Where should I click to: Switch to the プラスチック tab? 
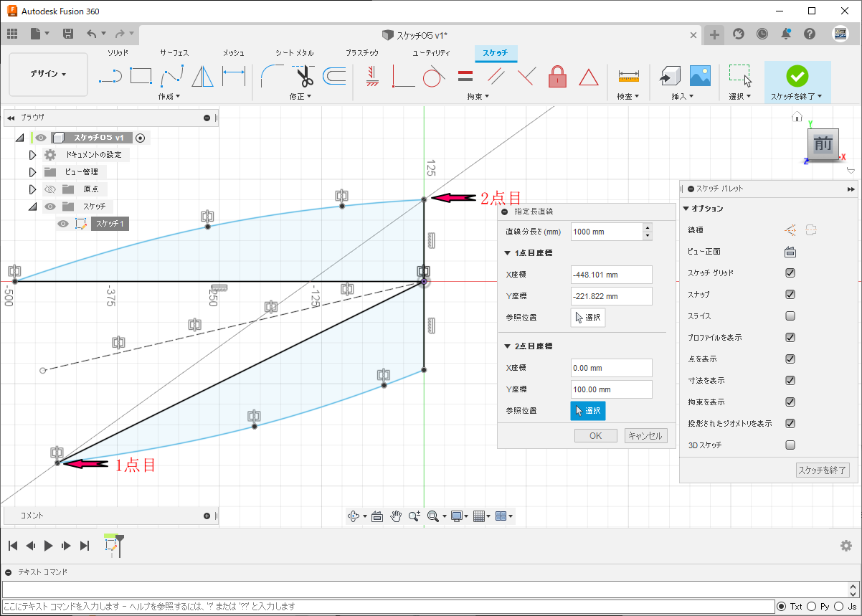click(x=362, y=53)
